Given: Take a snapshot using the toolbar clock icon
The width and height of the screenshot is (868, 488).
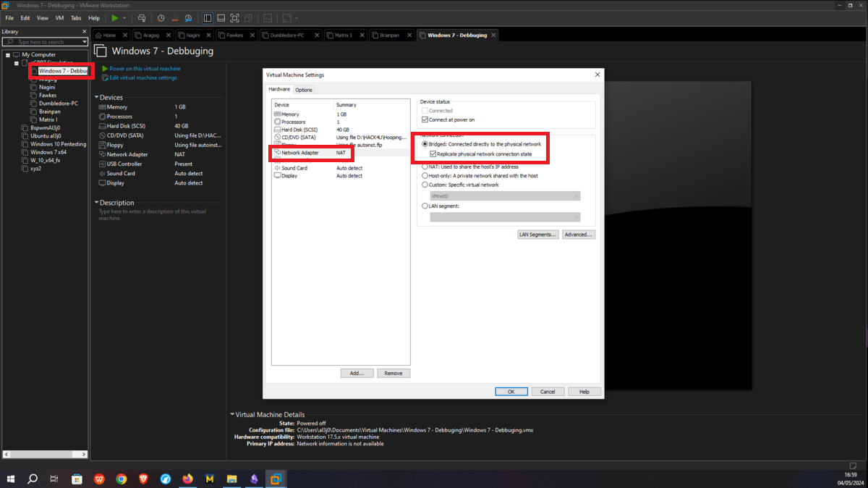Looking at the screenshot, I should pos(161,18).
